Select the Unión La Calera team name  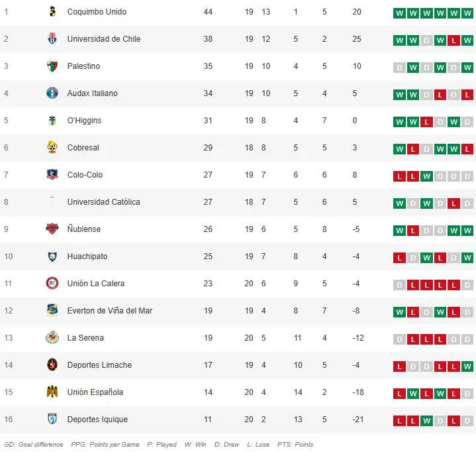(95, 284)
